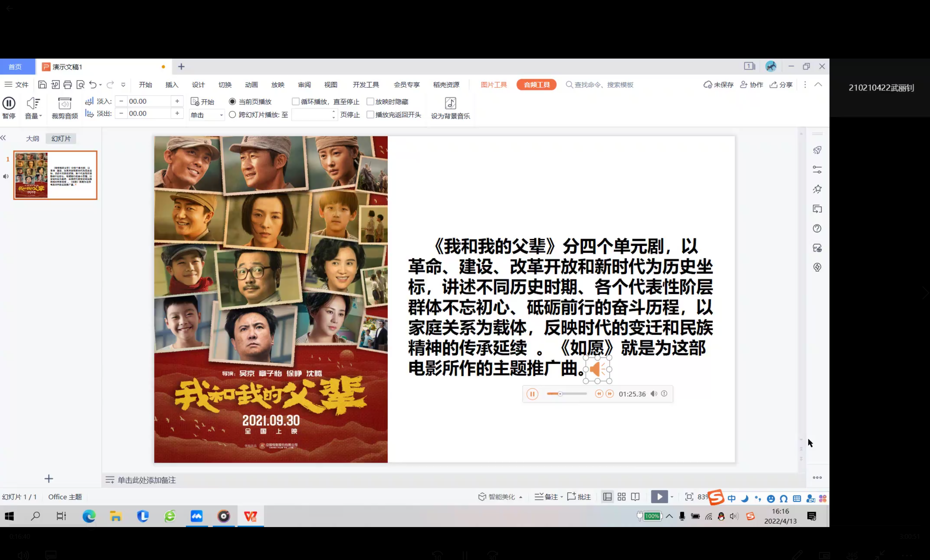Open the 放映 ribbon tab
The width and height of the screenshot is (930, 560).
pos(278,85)
